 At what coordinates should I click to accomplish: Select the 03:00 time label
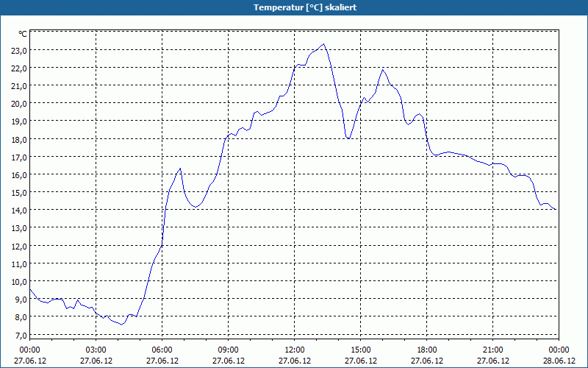point(96,350)
